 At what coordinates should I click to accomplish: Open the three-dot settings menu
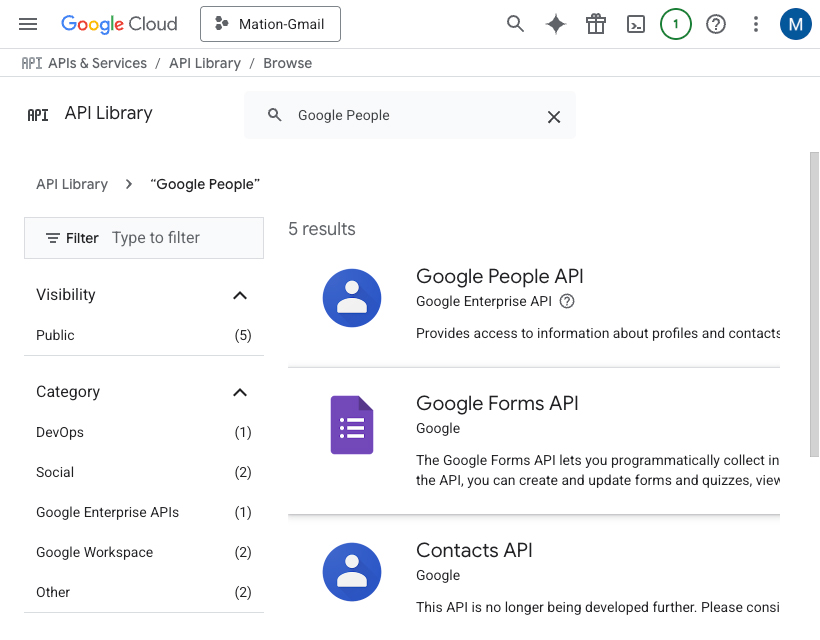756,24
